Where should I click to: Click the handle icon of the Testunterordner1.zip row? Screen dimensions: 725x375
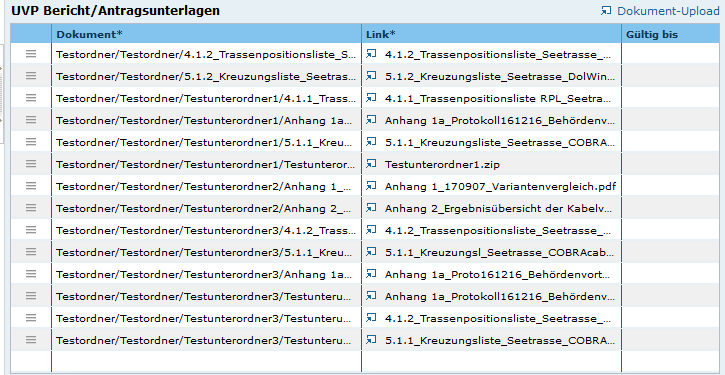tap(31, 164)
